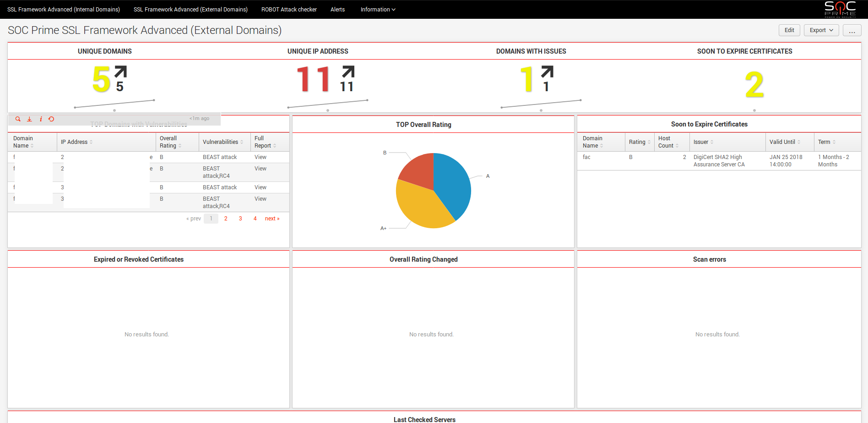Go to the Alerts tab
Image resolution: width=868 pixels, height=423 pixels.
click(x=337, y=10)
